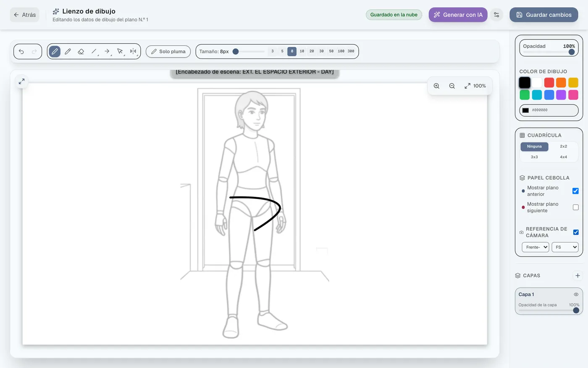Open the settings sliders icon beside Generar con IA
The image size is (588, 368).
[x=496, y=15]
